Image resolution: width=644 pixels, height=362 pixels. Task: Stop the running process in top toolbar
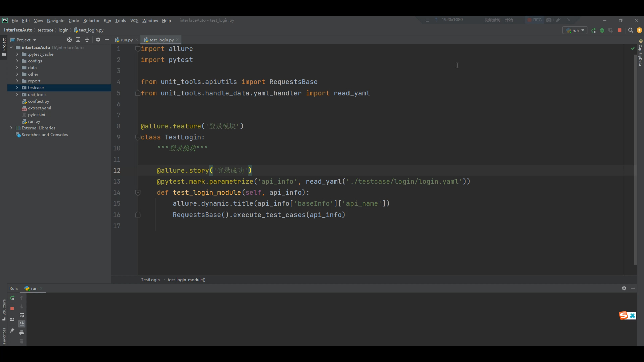click(x=620, y=31)
